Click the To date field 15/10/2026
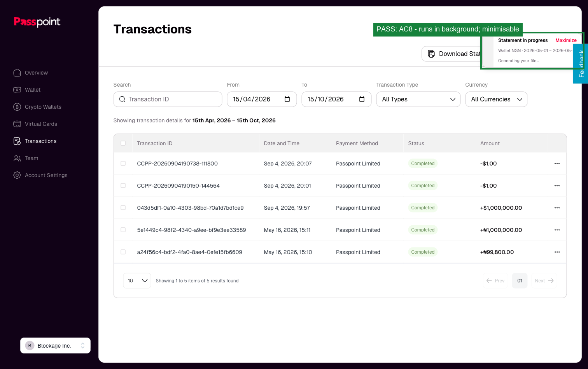Viewport: 588px width, 369px height. pos(336,99)
